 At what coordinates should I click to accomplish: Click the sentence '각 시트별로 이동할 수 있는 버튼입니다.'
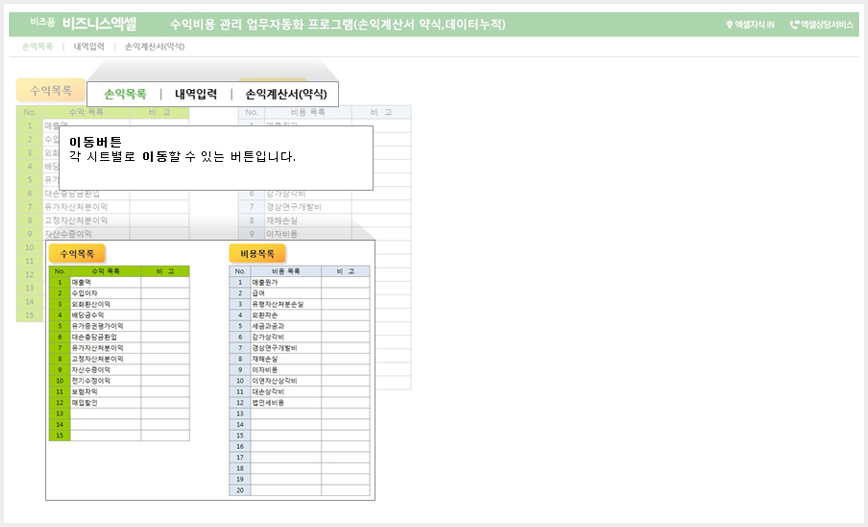point(182,157)
